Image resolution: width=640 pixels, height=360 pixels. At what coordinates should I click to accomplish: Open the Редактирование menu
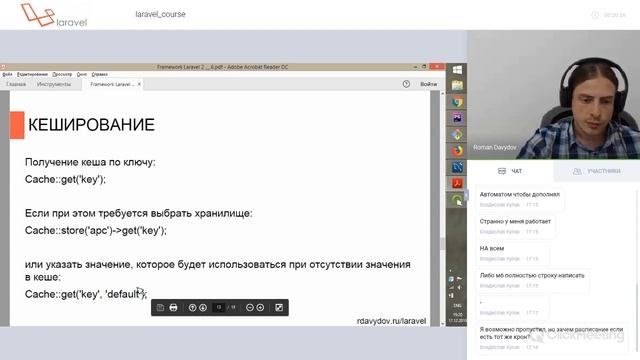click(x=32, y=74)
